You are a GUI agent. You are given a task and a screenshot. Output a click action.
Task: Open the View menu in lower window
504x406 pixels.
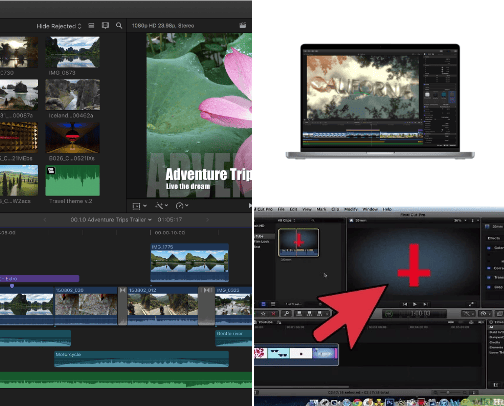point(307,209)
